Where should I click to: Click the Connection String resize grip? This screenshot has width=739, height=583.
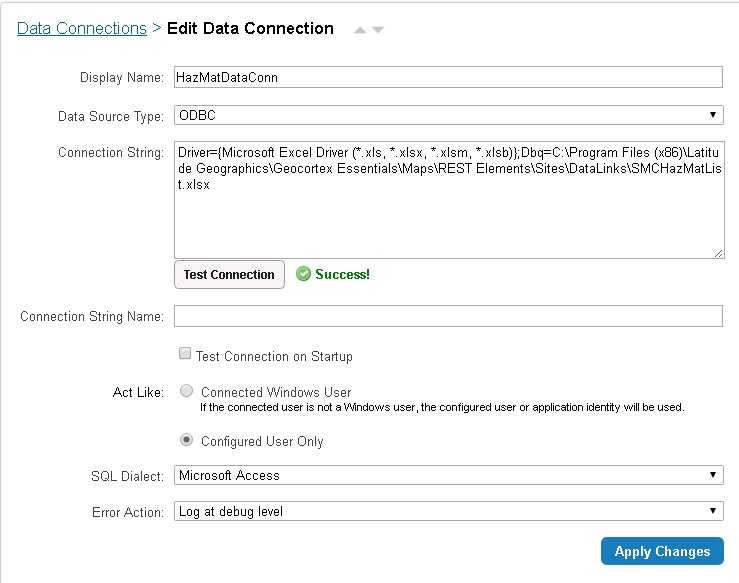point(718,253)
